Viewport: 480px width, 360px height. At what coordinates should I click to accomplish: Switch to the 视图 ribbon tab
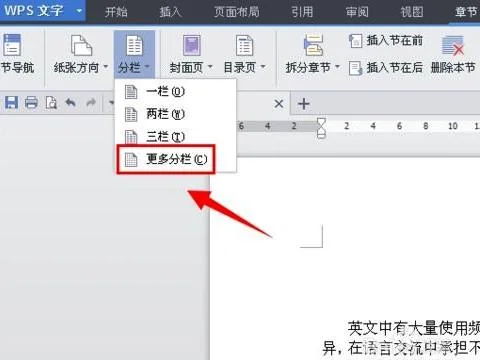(412, 12)
